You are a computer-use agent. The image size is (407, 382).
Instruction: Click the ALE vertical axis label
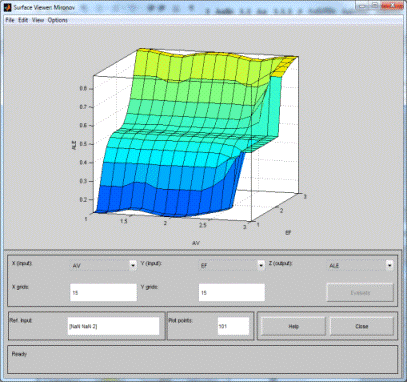tap(75, 144)
